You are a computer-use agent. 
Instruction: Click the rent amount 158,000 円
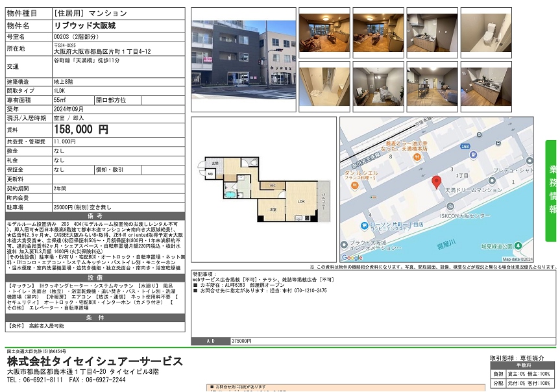tap(82, 130)
